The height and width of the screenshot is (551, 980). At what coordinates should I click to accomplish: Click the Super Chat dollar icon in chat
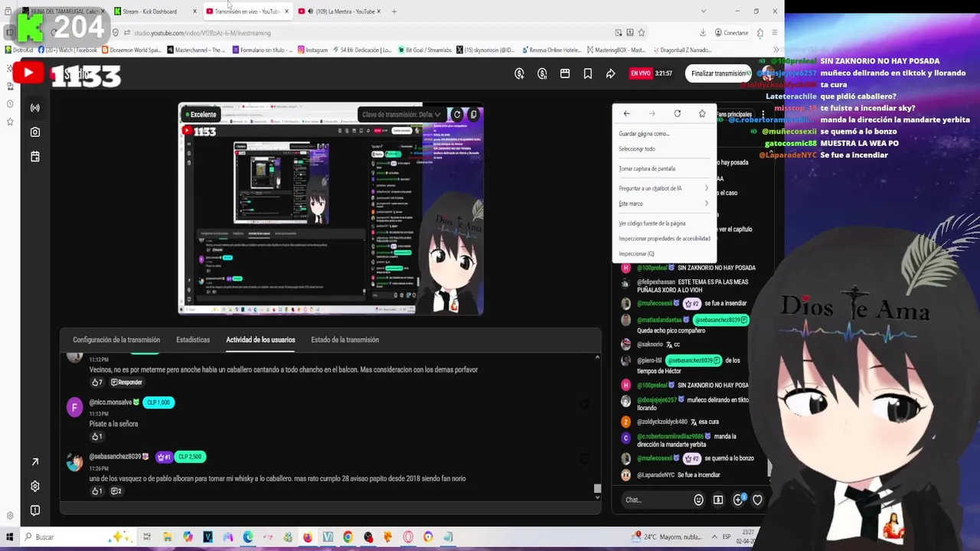click(718, 500)
